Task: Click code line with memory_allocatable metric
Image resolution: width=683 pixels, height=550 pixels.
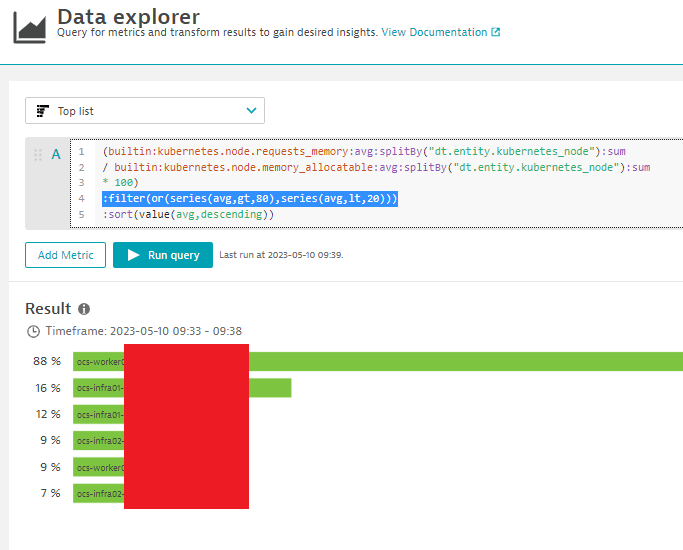Action: coord(375,167)
